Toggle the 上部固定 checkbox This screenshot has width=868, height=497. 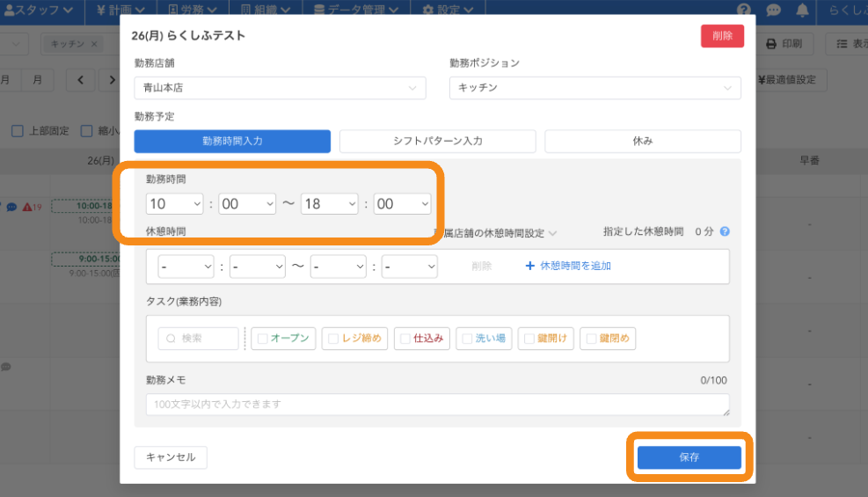(x=18, y=131)
